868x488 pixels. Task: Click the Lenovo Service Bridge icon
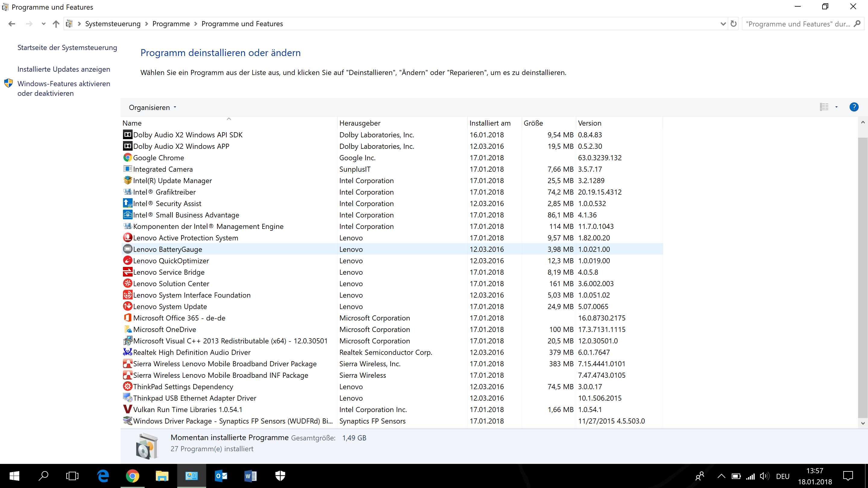point(127,272)
